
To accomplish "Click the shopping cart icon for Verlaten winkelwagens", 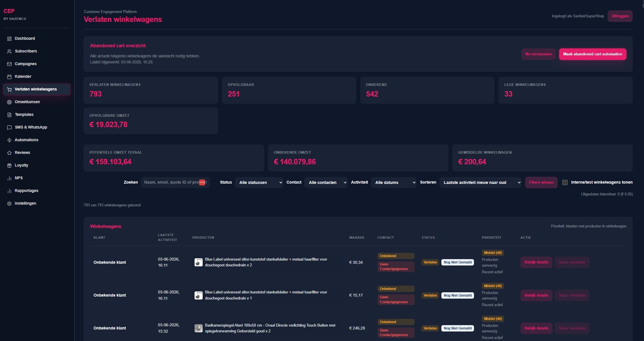I will (9, 89).
